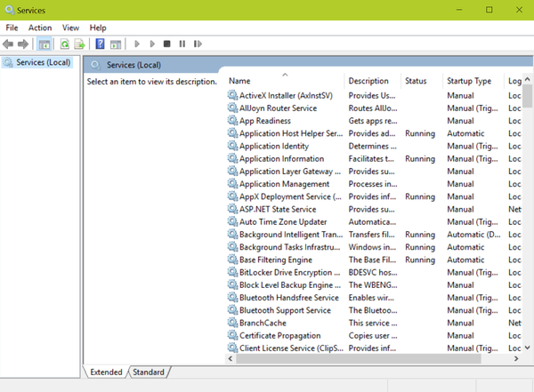
Task: Click the Back arrow toolbar icon
Action: click(x=8, y=44)
